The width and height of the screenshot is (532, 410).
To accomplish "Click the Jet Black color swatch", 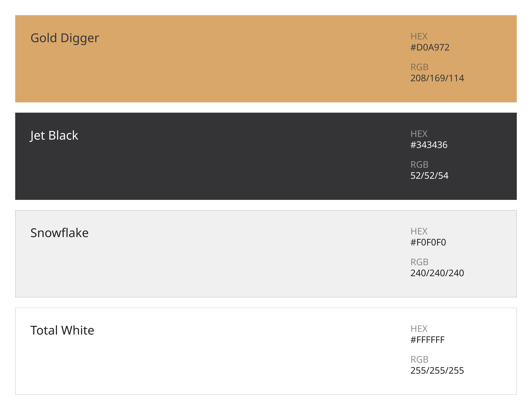I will [x=244, y=156].
